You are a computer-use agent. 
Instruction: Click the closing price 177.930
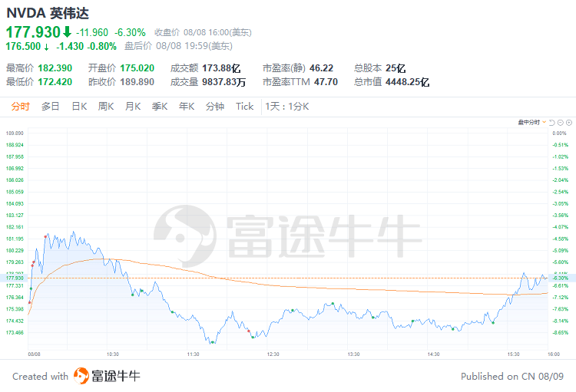point(33,32)
